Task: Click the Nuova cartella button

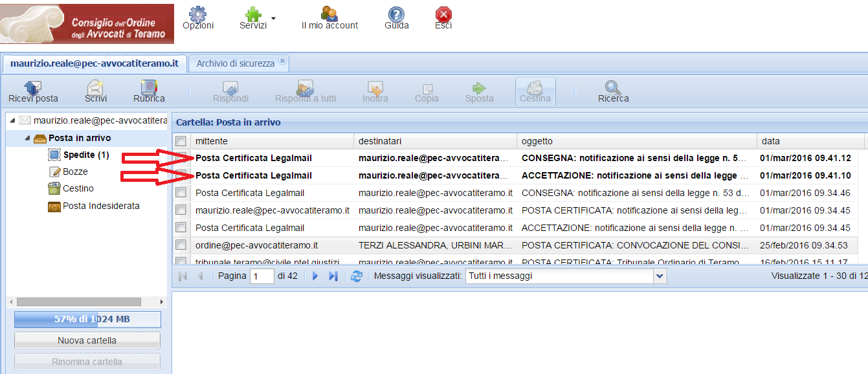Action: tap(87, 340)
